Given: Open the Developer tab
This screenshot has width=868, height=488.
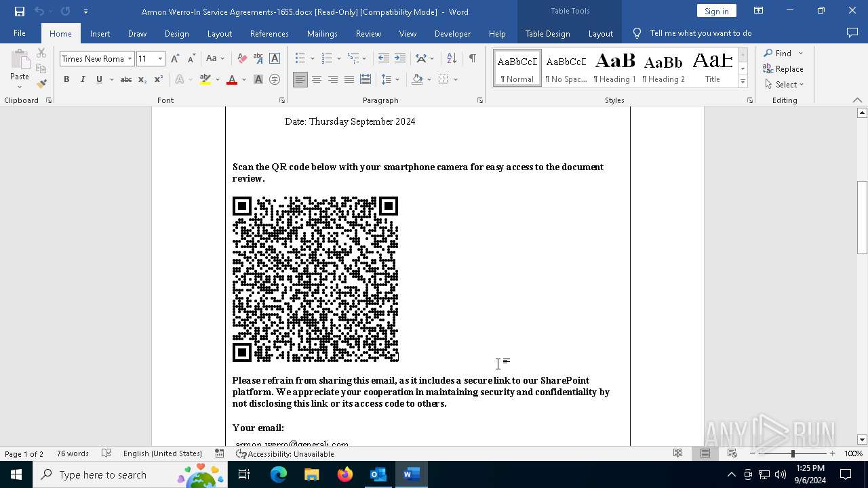Looking at the screenshot, I should point(452,33).
